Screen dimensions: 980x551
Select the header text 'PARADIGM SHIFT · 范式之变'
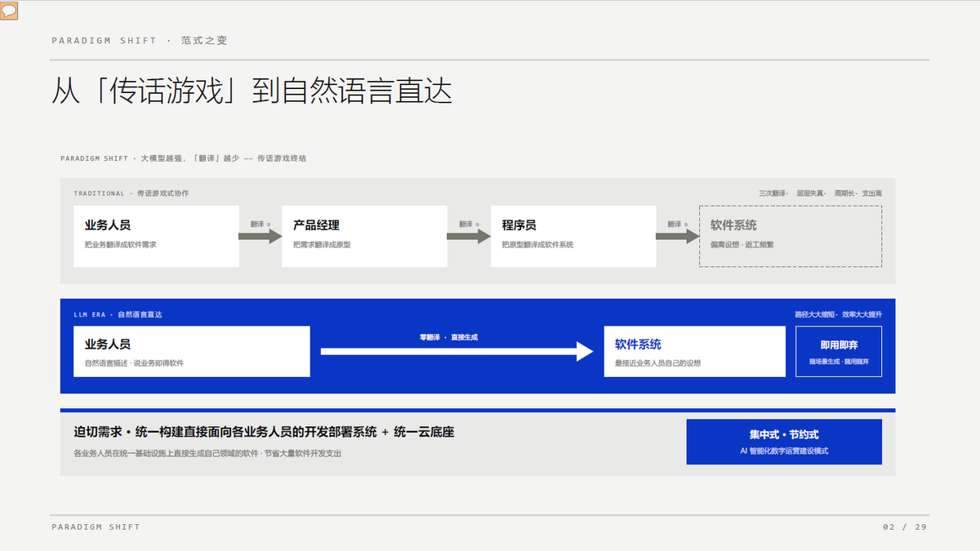pos(140,40)
